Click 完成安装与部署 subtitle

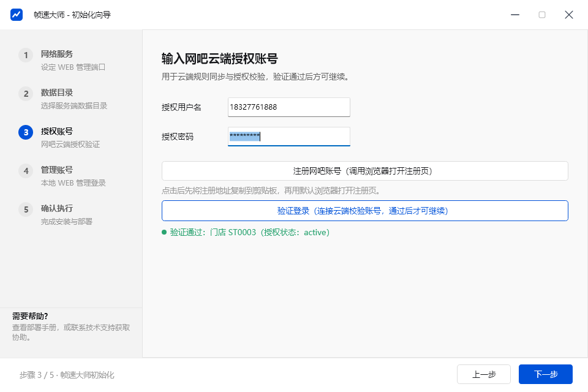click(66, 222)
